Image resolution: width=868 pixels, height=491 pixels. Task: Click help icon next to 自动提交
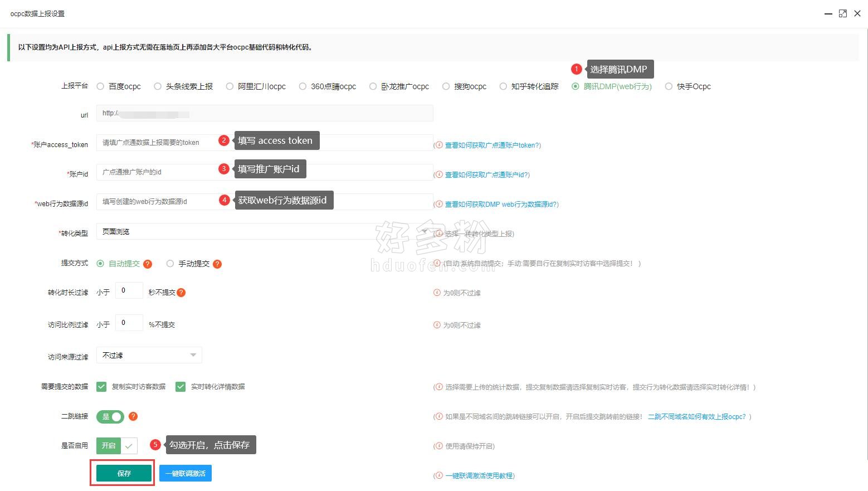[x=148, y=264]
